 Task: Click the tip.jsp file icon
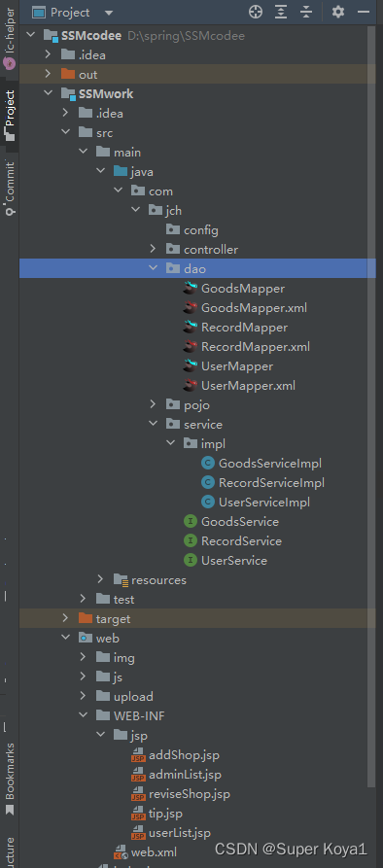138,814
